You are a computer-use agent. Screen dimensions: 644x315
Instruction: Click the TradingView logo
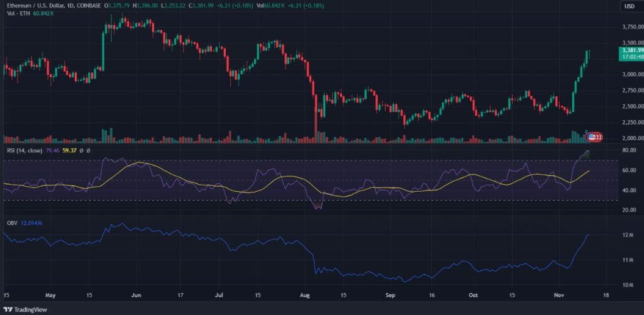[25, 309]
